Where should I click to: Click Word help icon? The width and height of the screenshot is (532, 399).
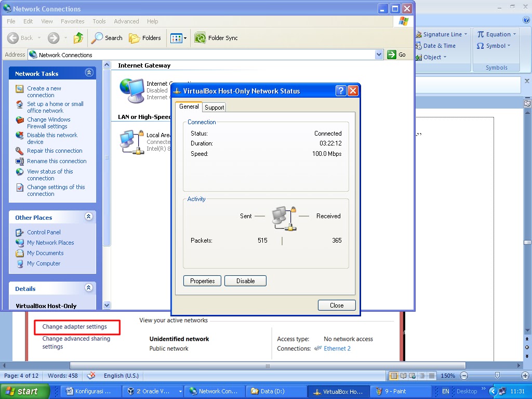point(527,20)
